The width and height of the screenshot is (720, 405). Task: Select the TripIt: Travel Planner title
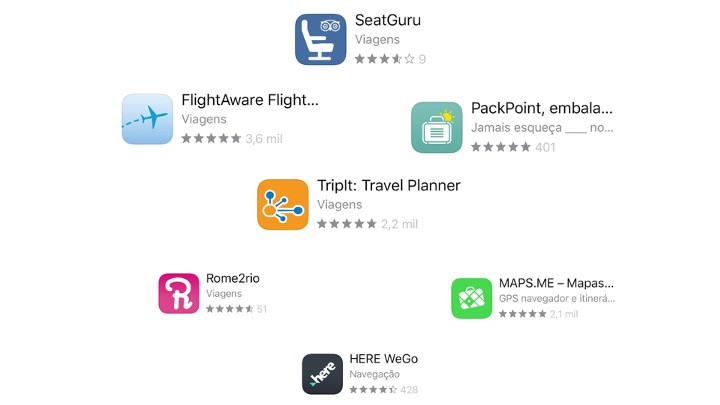(x=389, y=186)
